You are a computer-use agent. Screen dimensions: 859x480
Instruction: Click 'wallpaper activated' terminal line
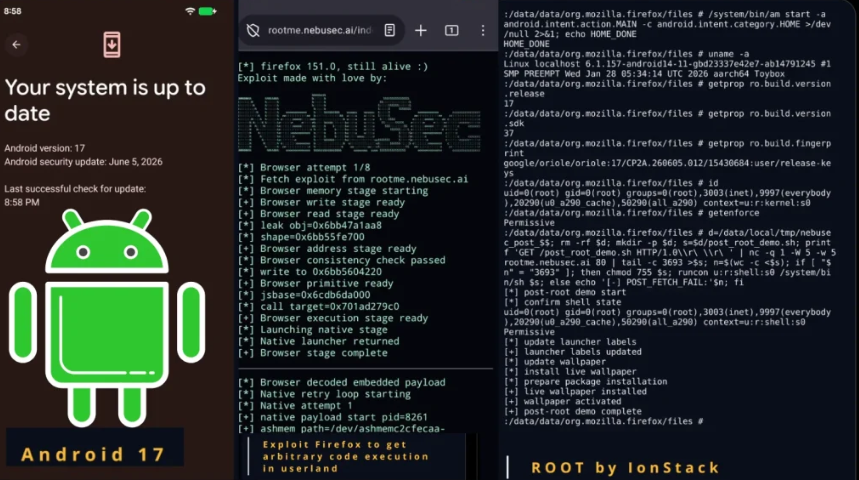562,401
